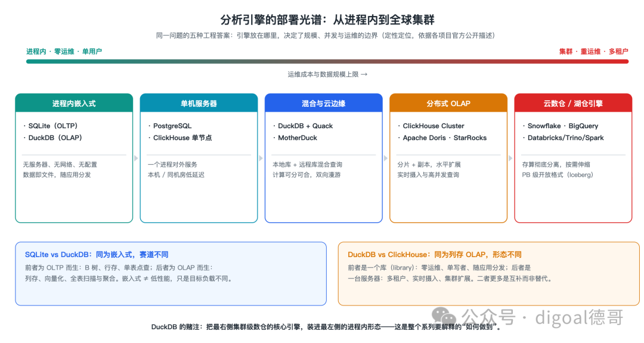The width and height of the screenshot is (644, 343).
Task: Click the caption 运维成本与数据规模上限 →
Action: pos(327,75)
